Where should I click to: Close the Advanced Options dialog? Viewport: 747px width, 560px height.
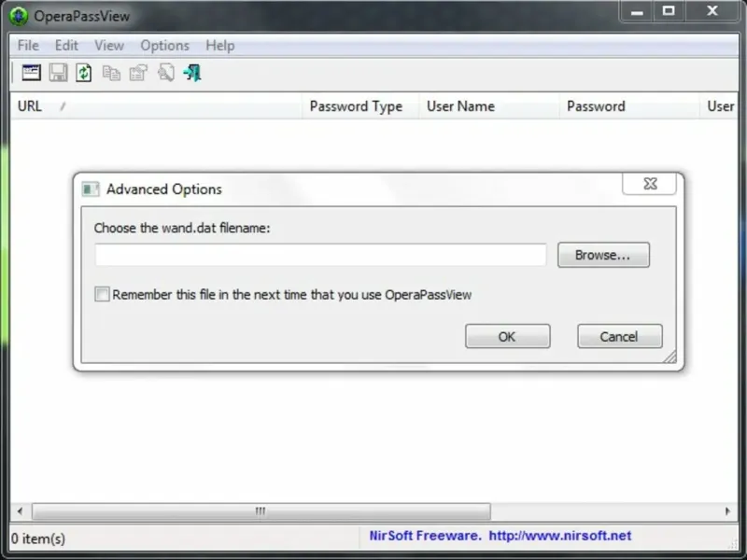coord(649,184)
